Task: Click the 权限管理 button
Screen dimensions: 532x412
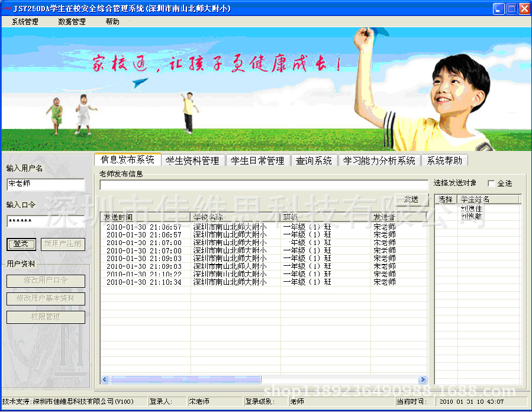Action: tap(46, 317)
